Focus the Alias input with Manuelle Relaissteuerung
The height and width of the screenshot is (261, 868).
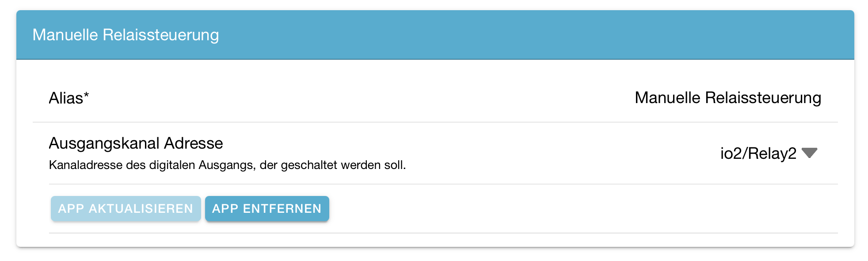click(x=727, y=98)
